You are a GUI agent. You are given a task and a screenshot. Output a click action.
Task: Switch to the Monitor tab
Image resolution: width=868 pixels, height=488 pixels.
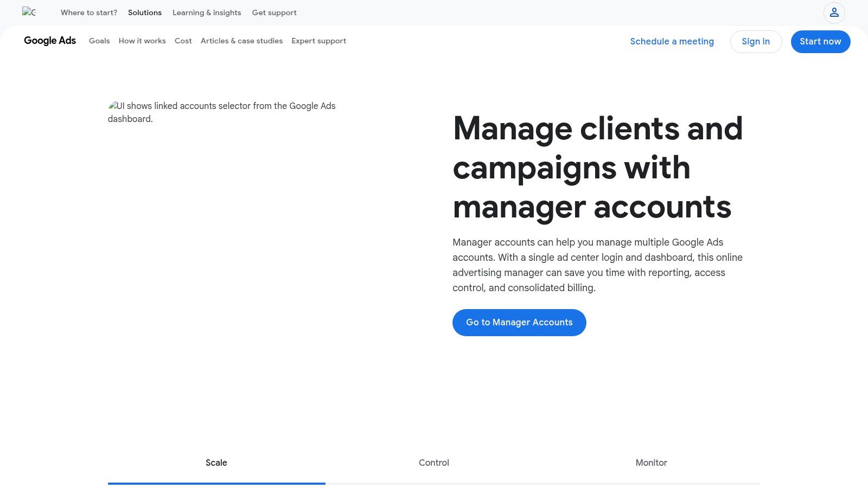651,463
